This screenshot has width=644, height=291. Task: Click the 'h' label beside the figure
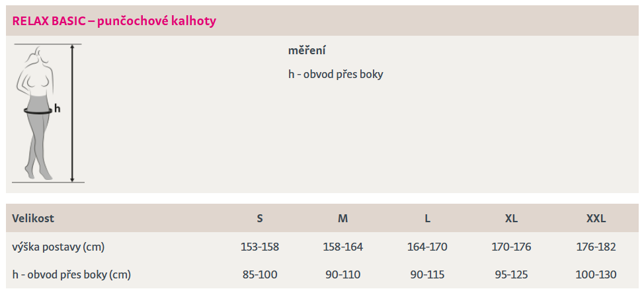(58, 108)
